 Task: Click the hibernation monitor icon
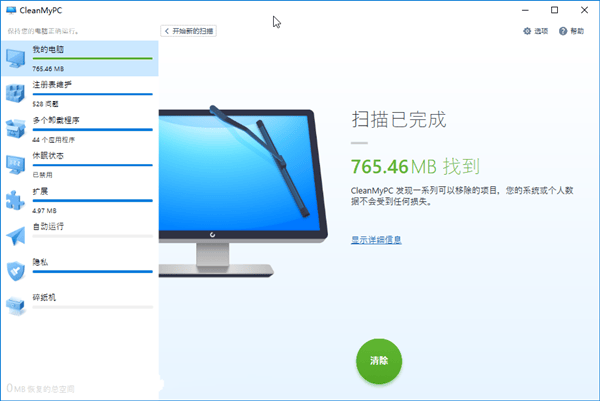15,164
